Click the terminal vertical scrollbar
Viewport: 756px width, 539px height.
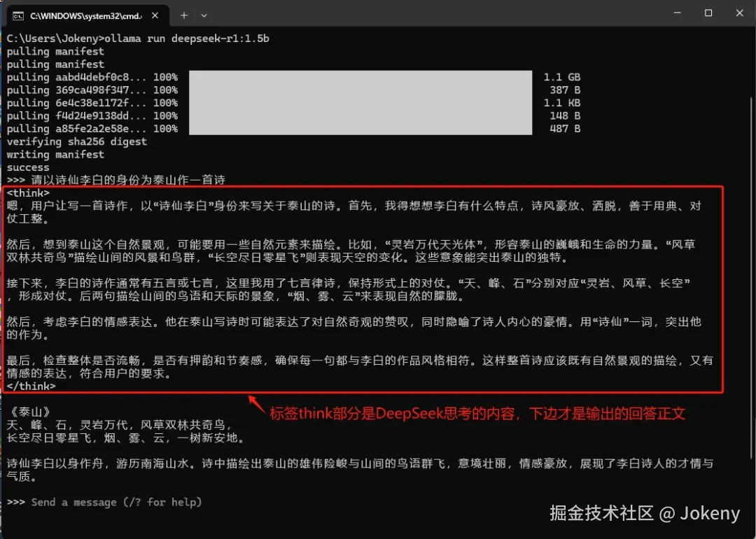pos(752,277)
